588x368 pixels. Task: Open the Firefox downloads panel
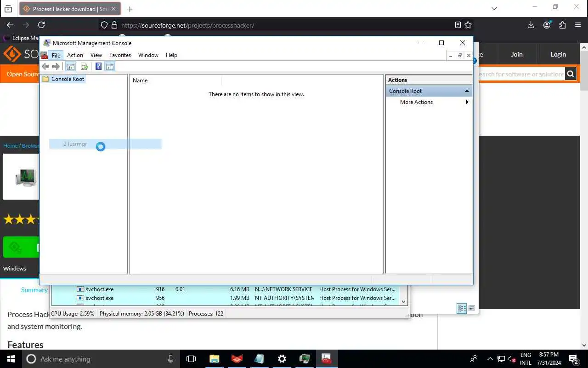[x=531, y=25]
